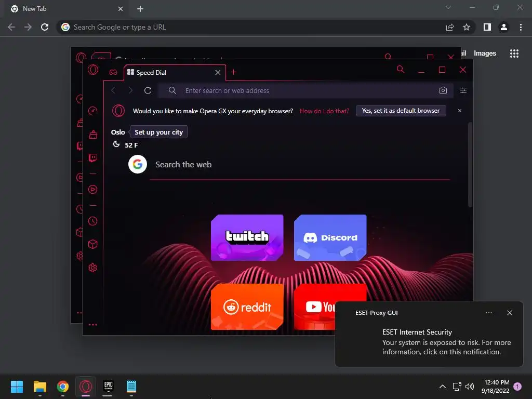The height and width of the screenshot is (399, 532).
Task: Open Windows Start menu
Action: pos(17,387)
